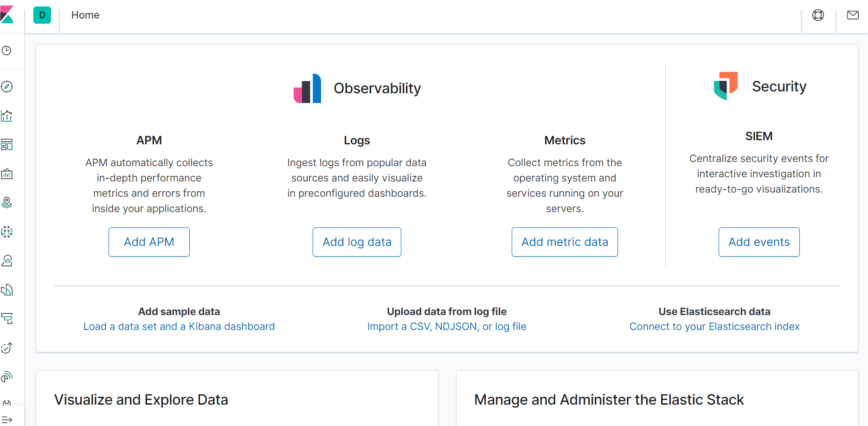Click the Add events button

[x=759, y=242]
